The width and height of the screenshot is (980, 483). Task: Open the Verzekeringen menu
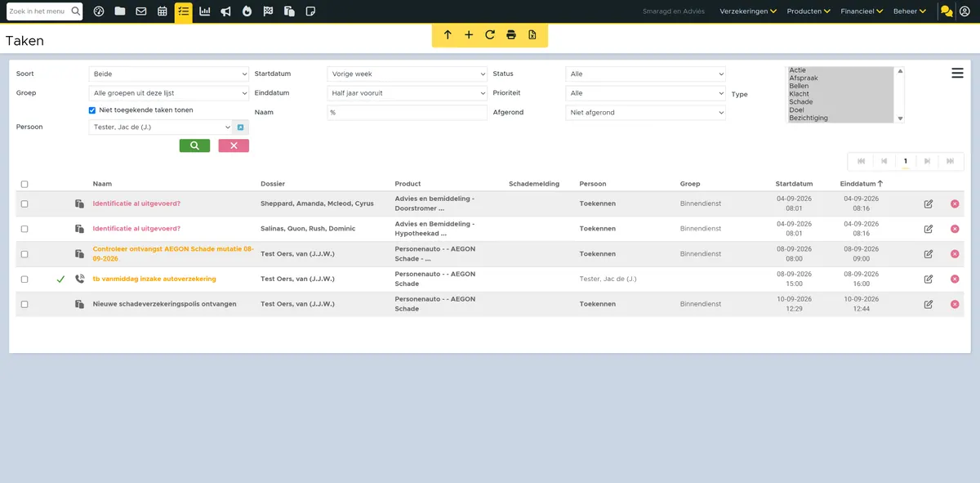(748, 11)
